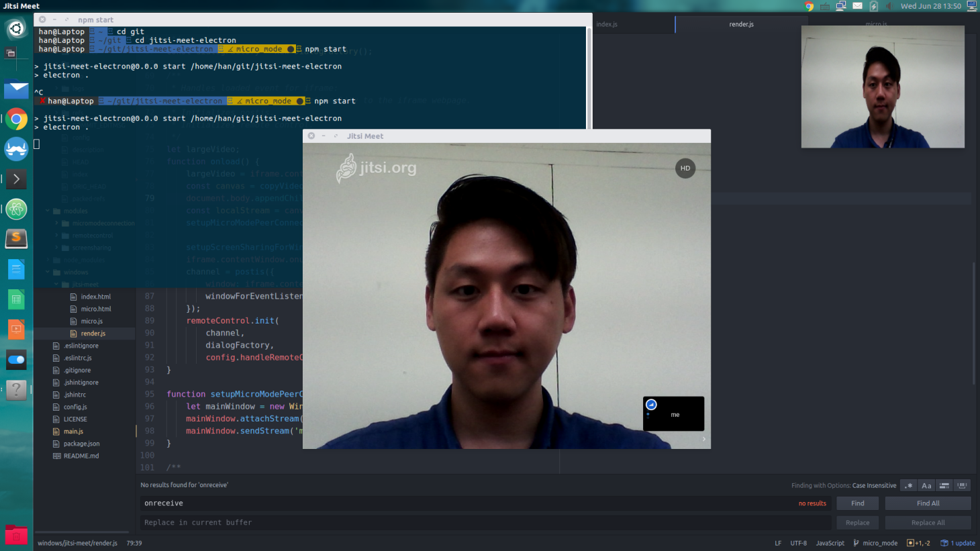Launch the mail client from the dock
Screen dimensions: 980x551
tap(16, 89)
